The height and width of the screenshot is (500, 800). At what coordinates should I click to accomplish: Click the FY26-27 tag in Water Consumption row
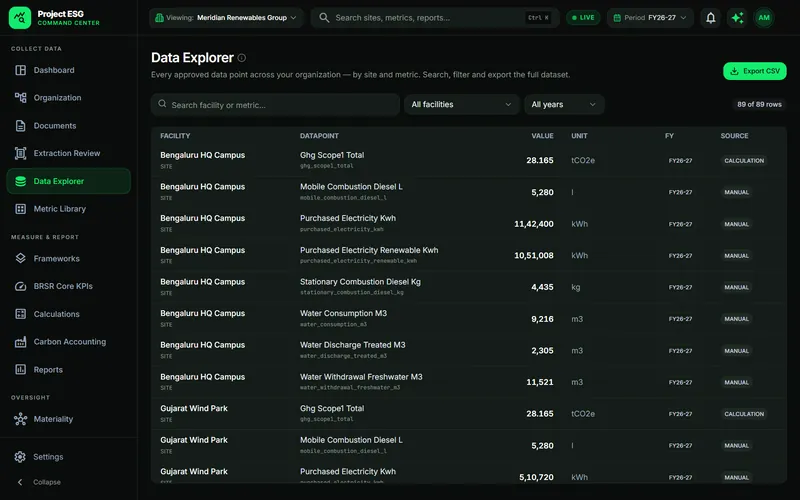[x=680, y=319]
